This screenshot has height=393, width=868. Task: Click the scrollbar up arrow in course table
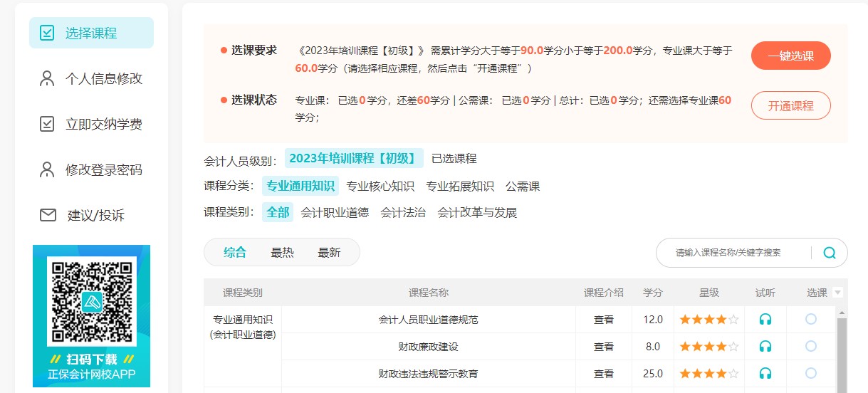[x=842, y=313]
